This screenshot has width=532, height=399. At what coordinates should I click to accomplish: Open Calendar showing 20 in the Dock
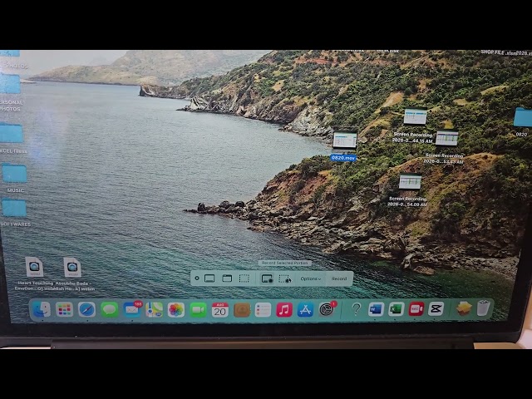(x=219, y=310)
